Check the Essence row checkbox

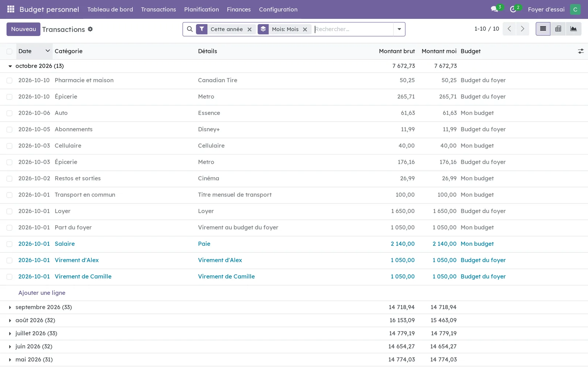pyautogui.click(x=10, y=113)
